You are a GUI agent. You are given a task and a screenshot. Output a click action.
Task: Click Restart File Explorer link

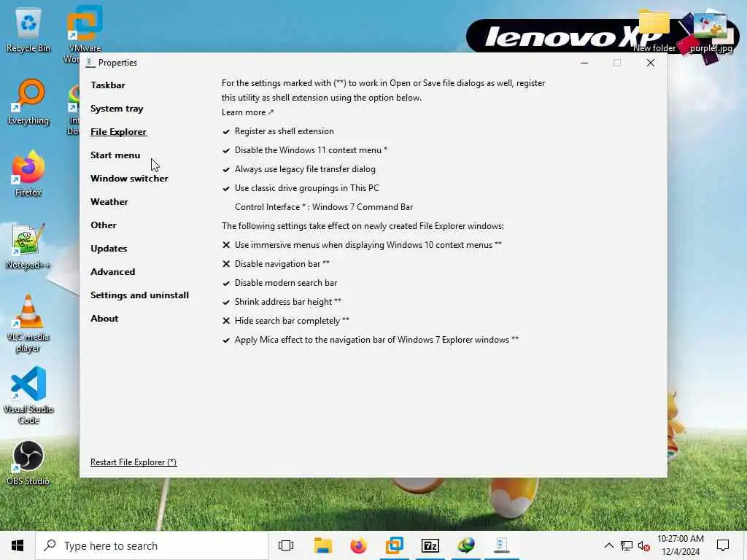pos(133,462)
